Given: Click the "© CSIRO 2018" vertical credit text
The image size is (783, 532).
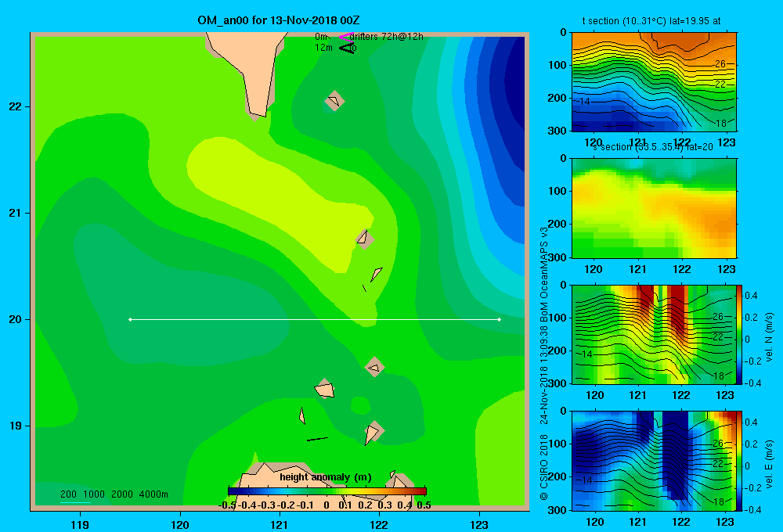Looking at the screenshot, I should (x=544, y=467).
